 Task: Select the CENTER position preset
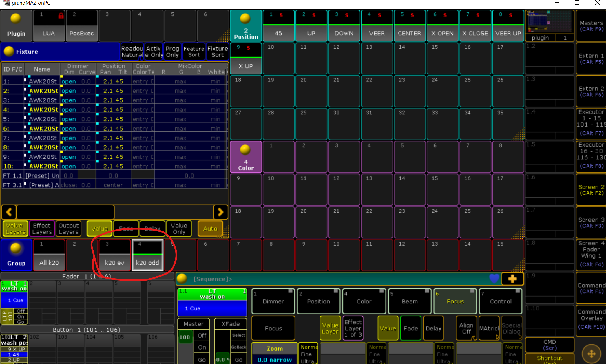pos(409,26)
